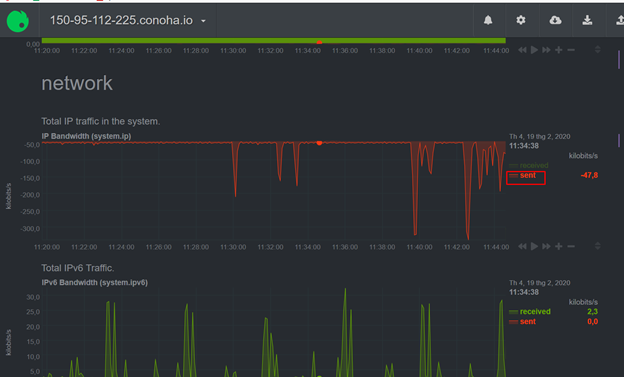
Task: Click play on the top timeline chart
Action: pos(534,50)
